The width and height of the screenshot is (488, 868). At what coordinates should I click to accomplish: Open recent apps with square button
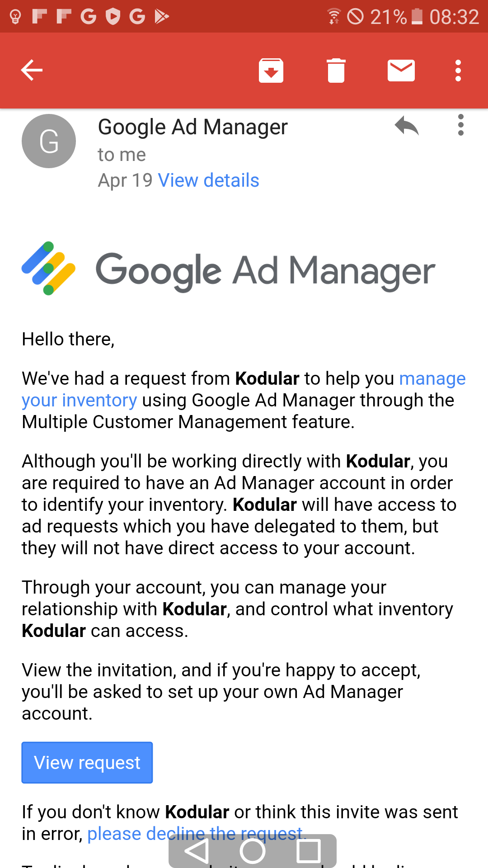[x=309, y=851]
